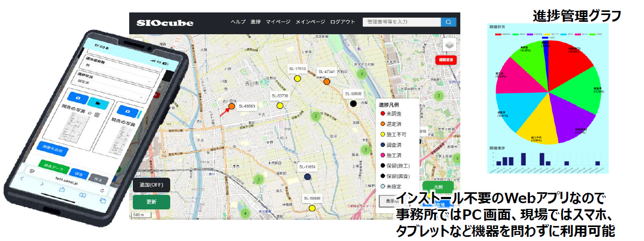Click the magnifier search button in header

click(448, 22)
